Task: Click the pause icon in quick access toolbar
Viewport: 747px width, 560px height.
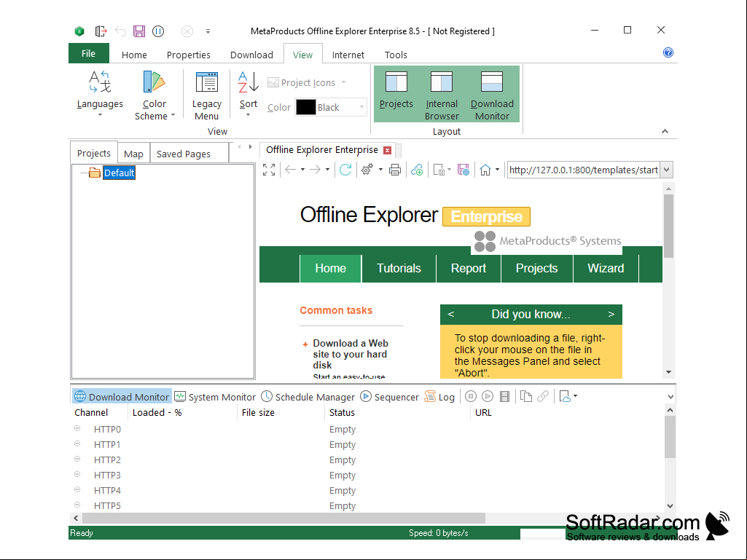Action: coord(158,31)
